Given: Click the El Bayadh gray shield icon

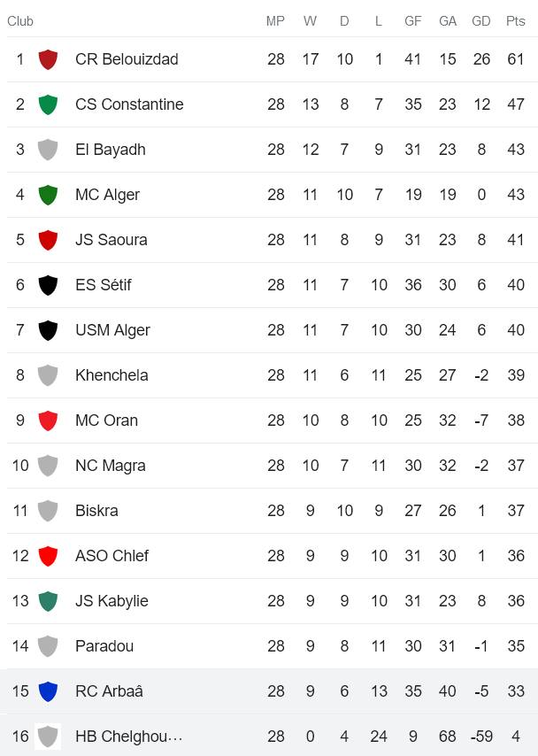Looking at the screenshot, I should point(50,150).
